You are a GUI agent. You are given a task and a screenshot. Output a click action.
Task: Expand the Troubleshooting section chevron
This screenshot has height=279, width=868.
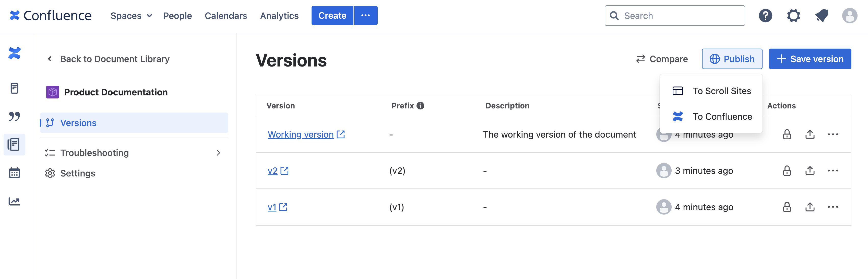(218, 152)
